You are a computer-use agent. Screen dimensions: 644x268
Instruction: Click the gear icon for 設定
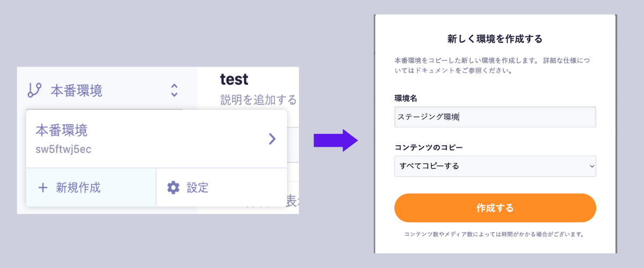coord(173,188)
